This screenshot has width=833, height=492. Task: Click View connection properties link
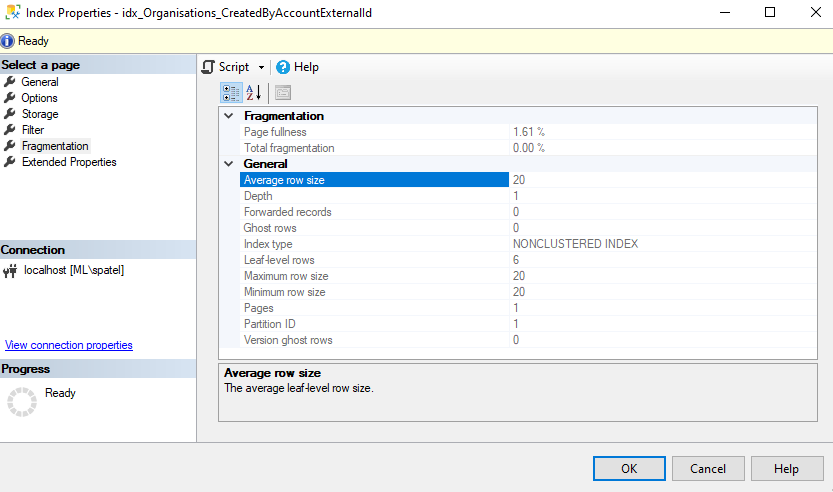(69, 345)
